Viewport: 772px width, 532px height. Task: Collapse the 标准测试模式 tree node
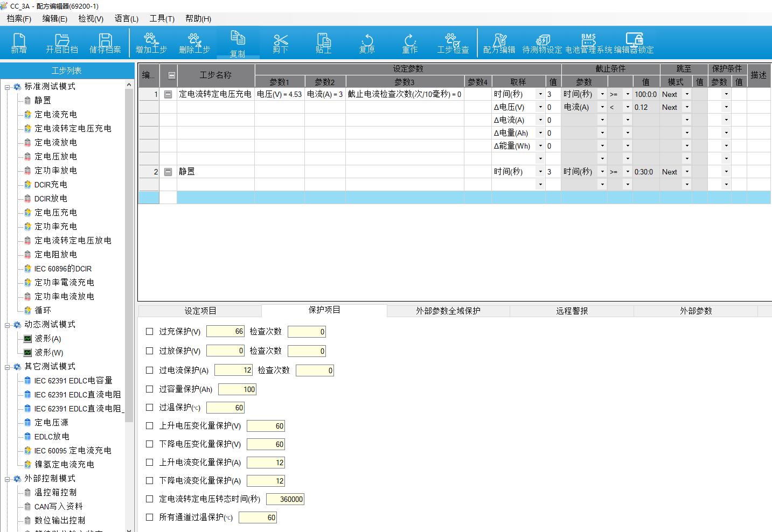coord(8,87)
